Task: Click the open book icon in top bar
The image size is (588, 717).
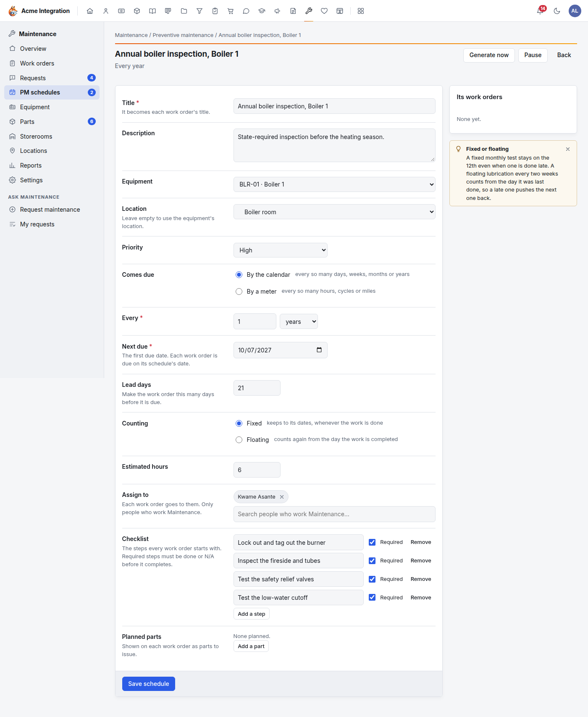Action: (x=152, y=11)
